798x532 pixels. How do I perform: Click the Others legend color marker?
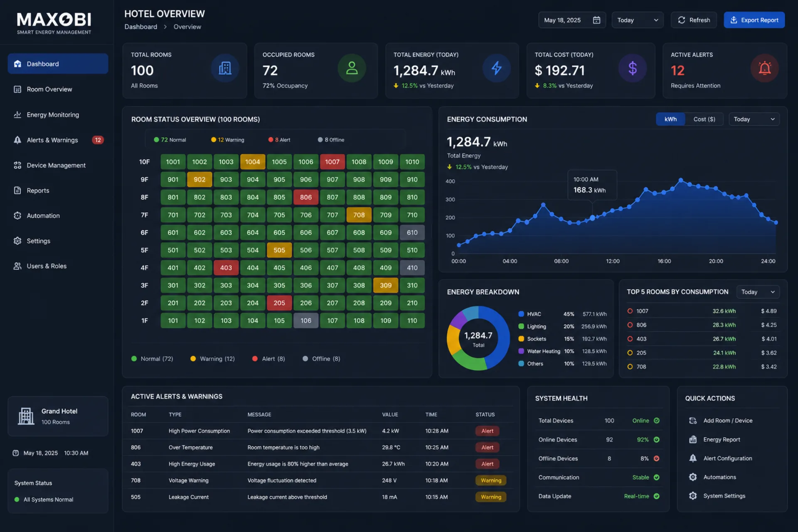pyautogui.click(x=521, y=363)
